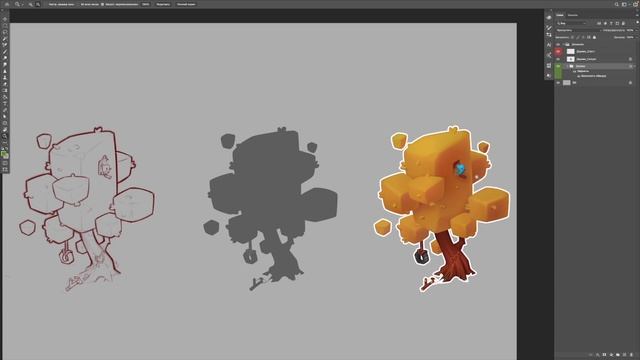Filter layers by shape layers icon
The height and width of the screenshot is (360, 640).
coord(617,23)
